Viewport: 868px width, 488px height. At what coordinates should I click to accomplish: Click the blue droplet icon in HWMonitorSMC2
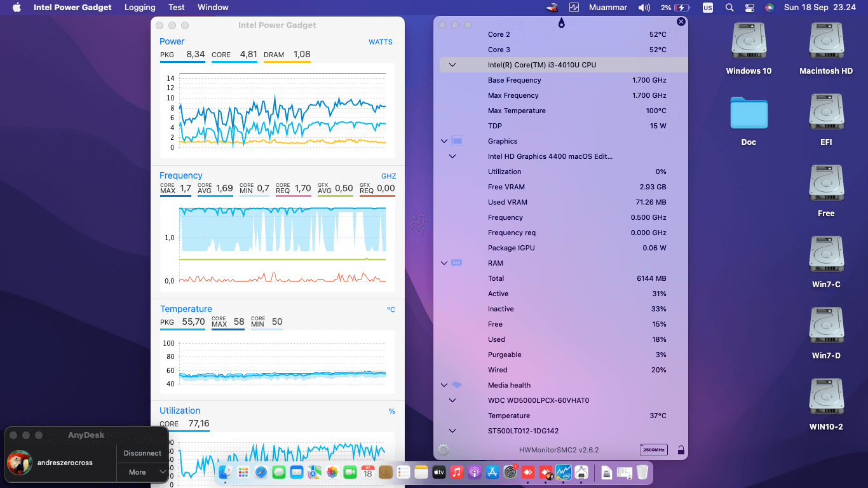[561, 24]
